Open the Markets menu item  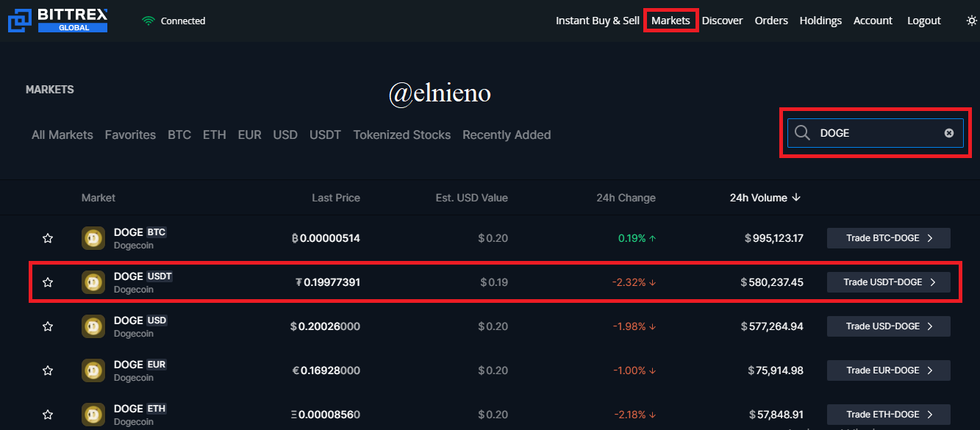(670, 21)
